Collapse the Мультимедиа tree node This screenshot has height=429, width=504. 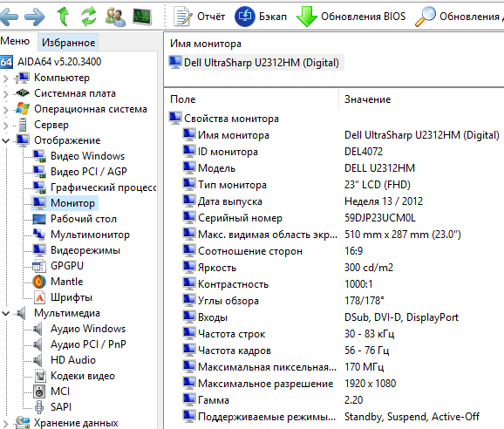(x=5, y=313)
